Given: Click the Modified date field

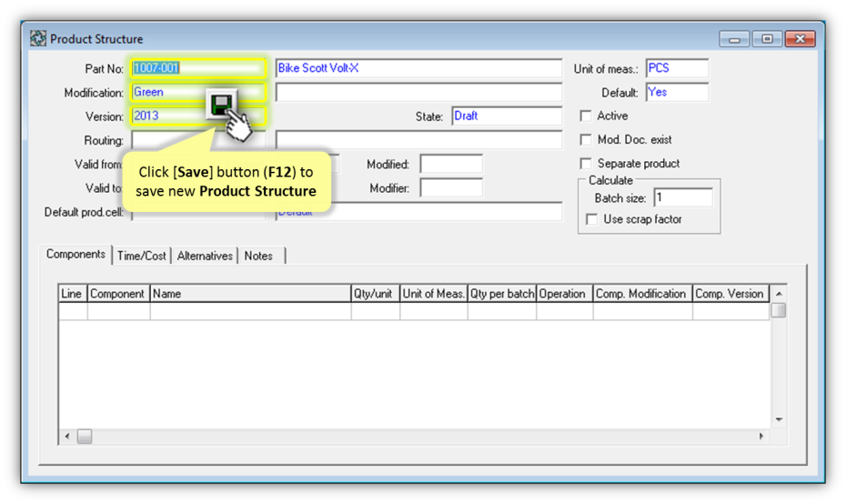Looking at the screenshot, I should pos(451,164).
